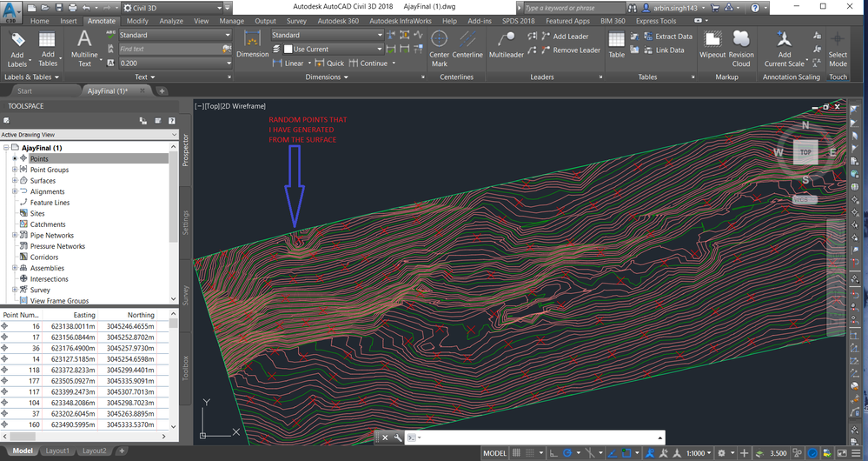Select point number 118 row
This screenshot has width=868, height=461.
(84, 371)
